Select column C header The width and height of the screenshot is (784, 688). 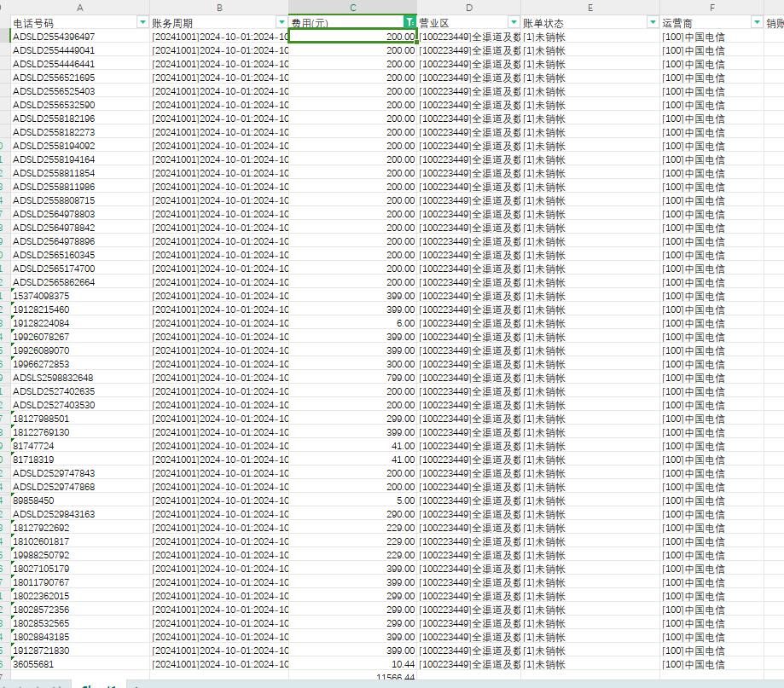[352, 7]
